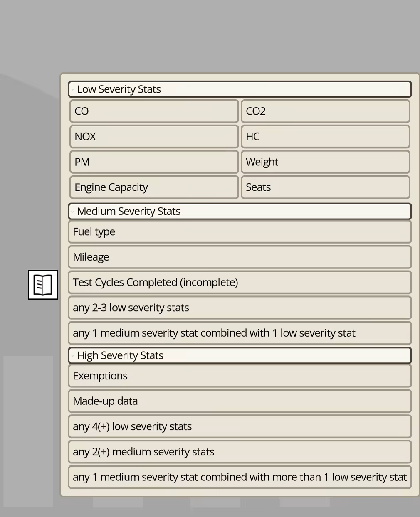
Task: Select the Made-up data entry
Action: click(240, 401)
